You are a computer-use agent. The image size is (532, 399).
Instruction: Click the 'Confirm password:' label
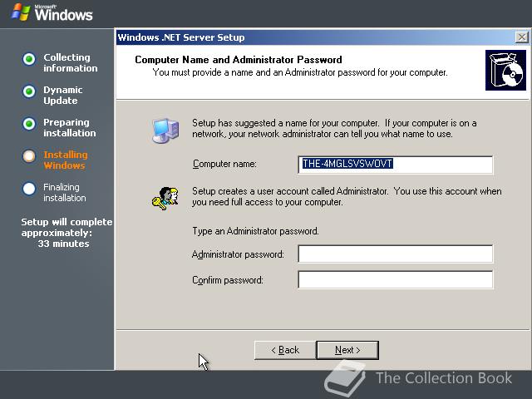click(228, 280)
